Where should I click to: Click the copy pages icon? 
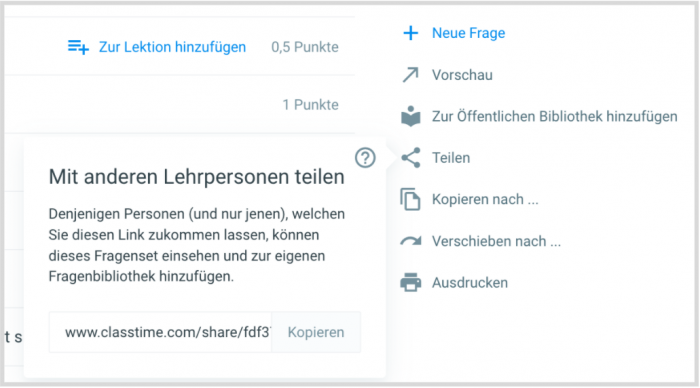pyautogui.click(x=410, y=199)
